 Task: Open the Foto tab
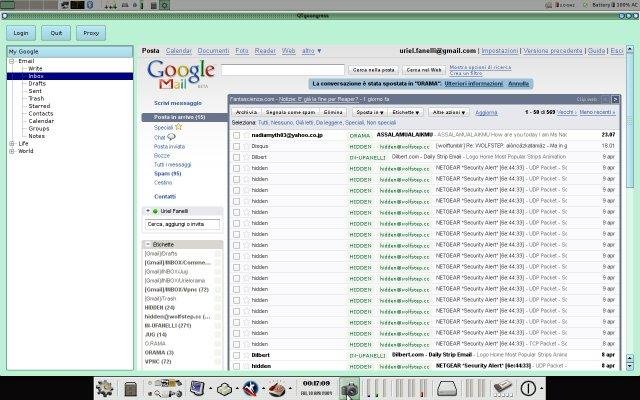pos(242,51)
